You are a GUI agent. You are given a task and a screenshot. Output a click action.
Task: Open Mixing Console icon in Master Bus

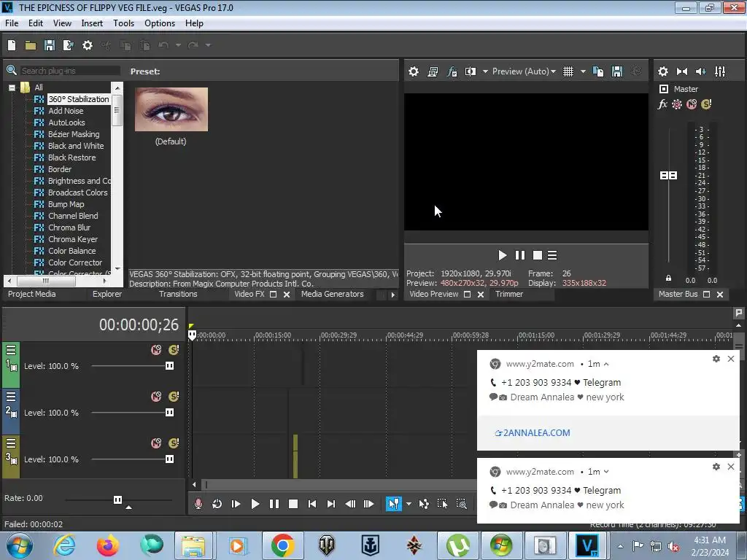[x=720, y=71]
